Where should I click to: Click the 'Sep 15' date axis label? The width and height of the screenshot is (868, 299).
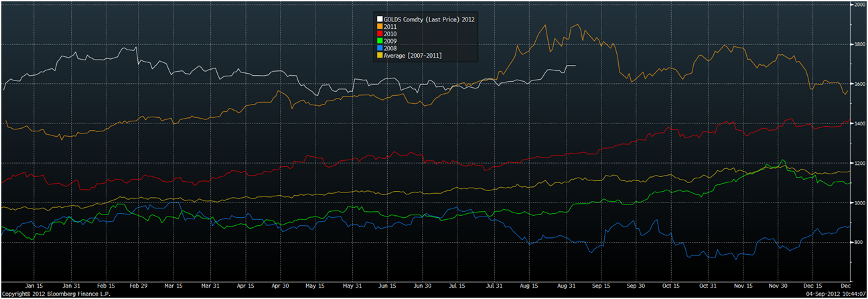[x=600, y=286]
